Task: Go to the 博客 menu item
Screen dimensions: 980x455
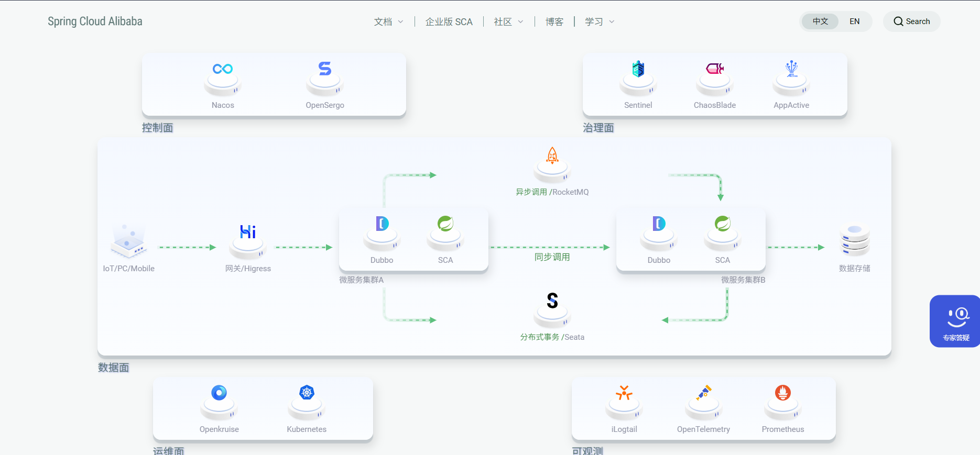Action: (x=554, y=22)
